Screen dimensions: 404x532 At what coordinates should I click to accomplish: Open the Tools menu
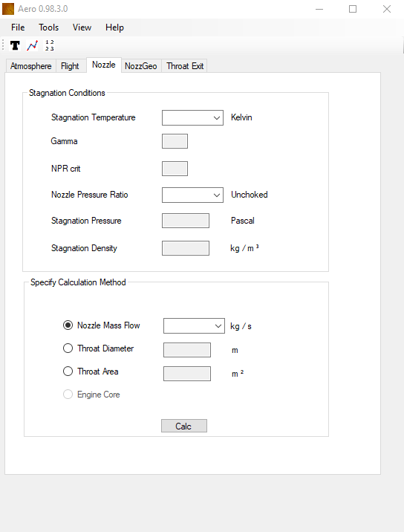tap(48, 27)
